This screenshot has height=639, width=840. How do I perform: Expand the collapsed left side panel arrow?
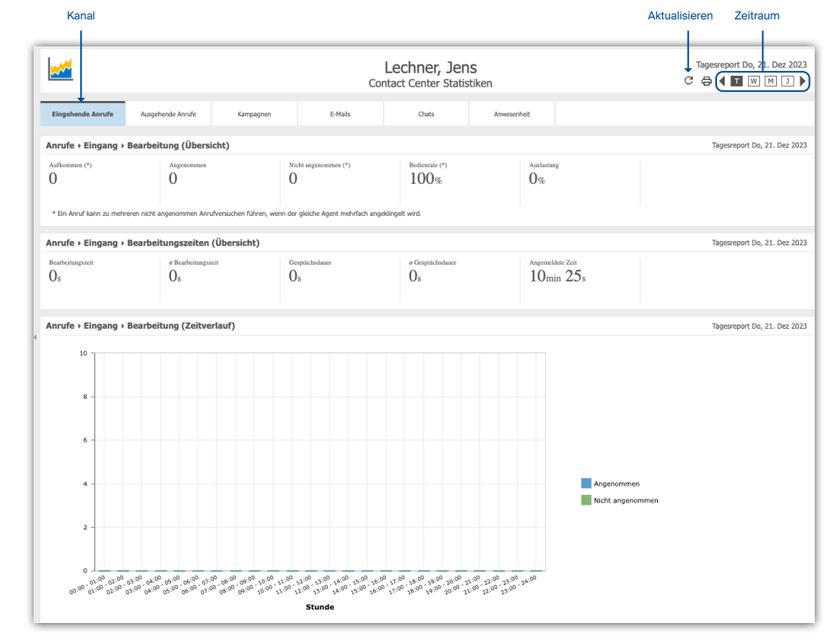coord(35,337)
